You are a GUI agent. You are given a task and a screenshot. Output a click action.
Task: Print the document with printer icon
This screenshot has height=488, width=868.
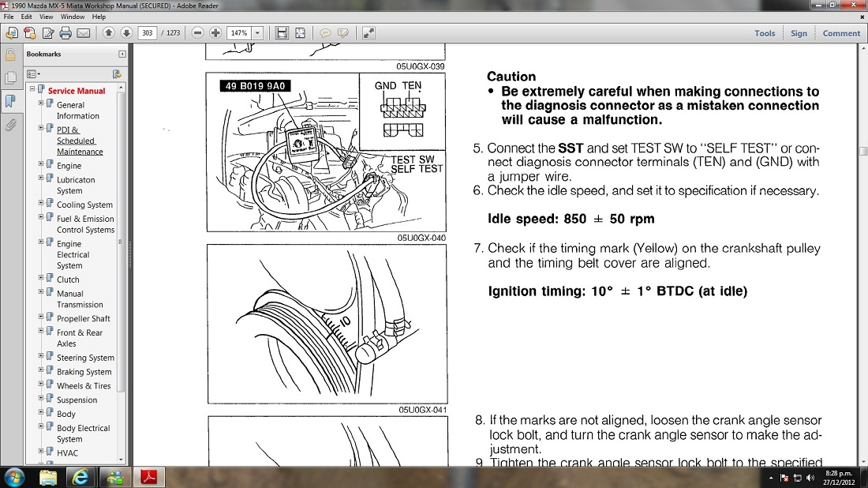coord(65,33)
